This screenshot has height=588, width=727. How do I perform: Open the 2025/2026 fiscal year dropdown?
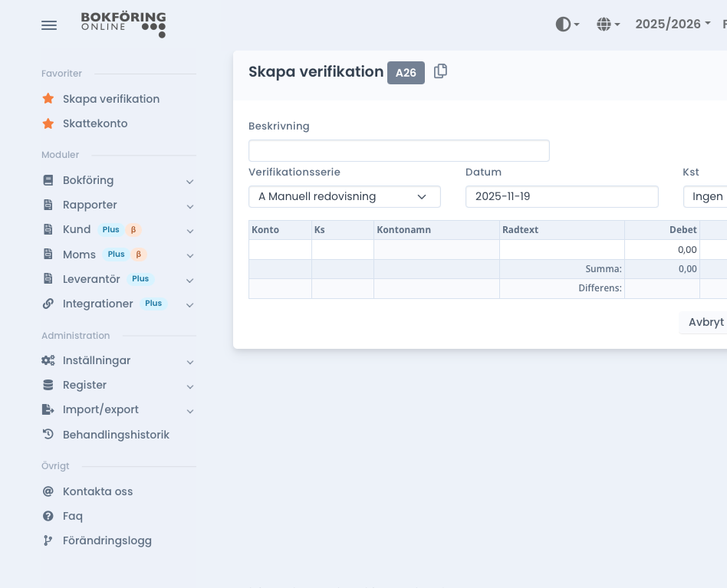(673, 25)
